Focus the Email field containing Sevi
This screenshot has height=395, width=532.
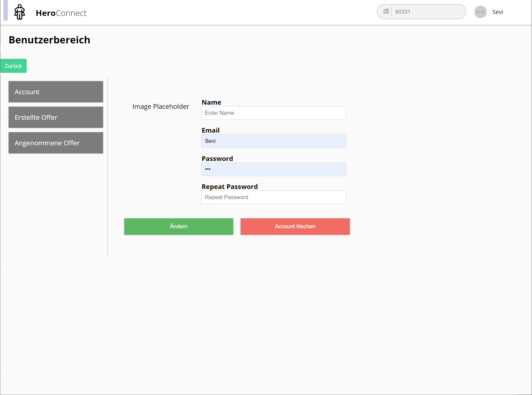(x=273, y=141)
